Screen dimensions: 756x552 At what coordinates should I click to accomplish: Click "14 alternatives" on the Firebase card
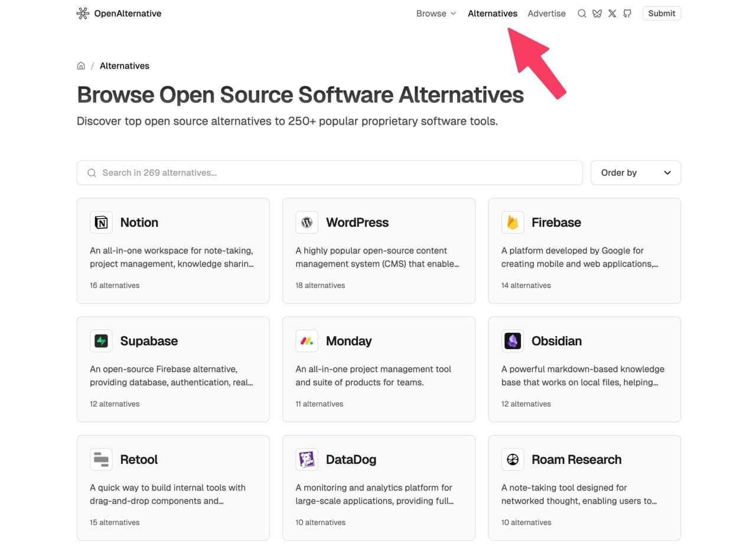pos(526,285)
